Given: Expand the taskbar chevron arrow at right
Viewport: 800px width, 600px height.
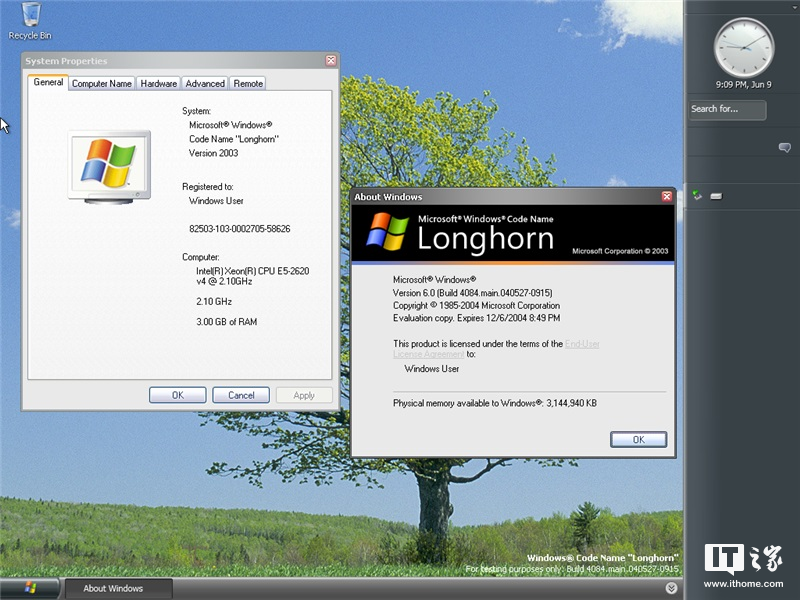Looking at the screenshot, I should 671,588.
